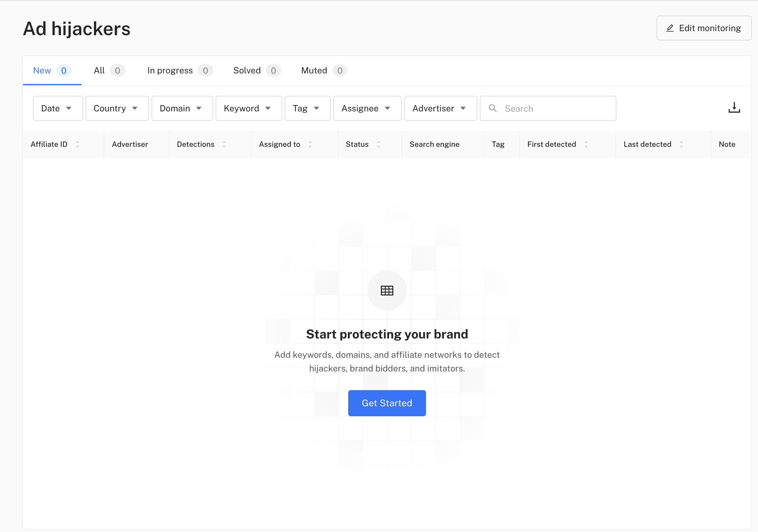
Task: Select the New tab
Action: [x=52, y=71]
